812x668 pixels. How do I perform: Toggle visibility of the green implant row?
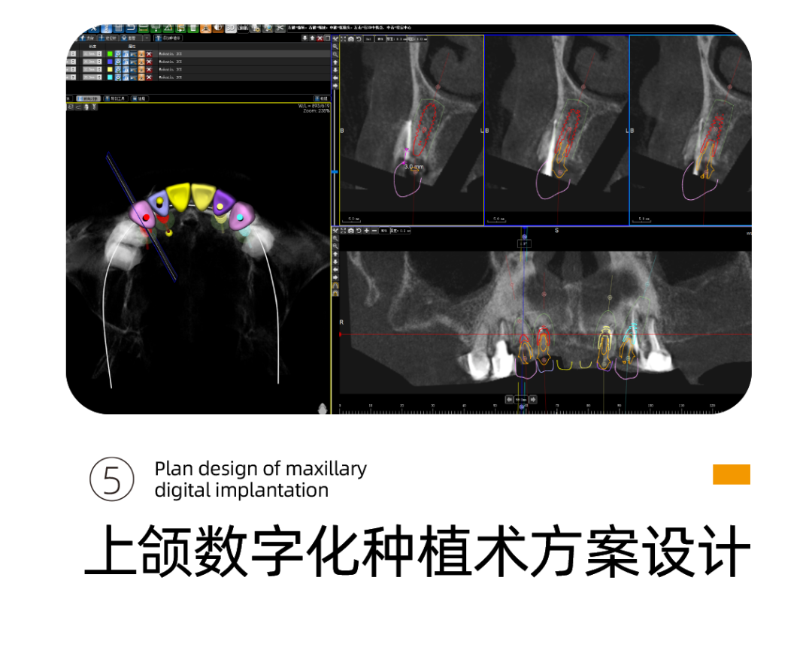(x=118, y=54)
